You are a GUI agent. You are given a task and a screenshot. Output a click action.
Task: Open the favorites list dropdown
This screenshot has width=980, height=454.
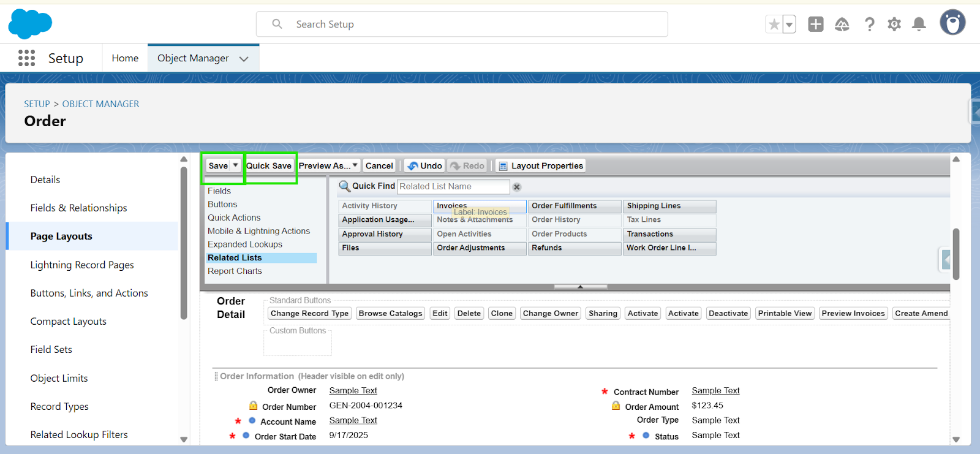point(790,25)
